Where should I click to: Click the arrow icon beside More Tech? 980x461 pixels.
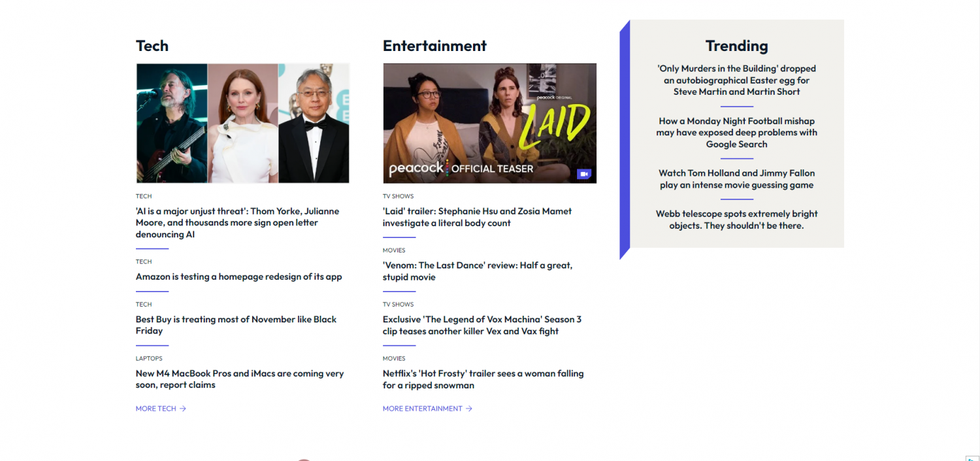click(x=183, y=409)
